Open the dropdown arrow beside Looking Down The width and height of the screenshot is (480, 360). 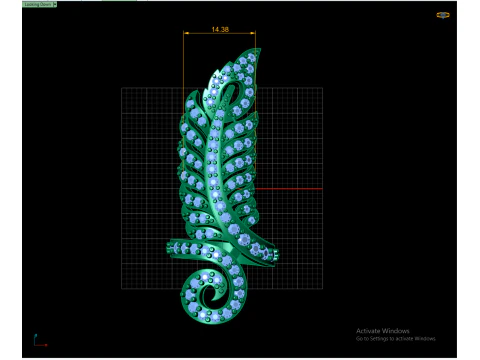pyautogui.click(x=55, y=4)
